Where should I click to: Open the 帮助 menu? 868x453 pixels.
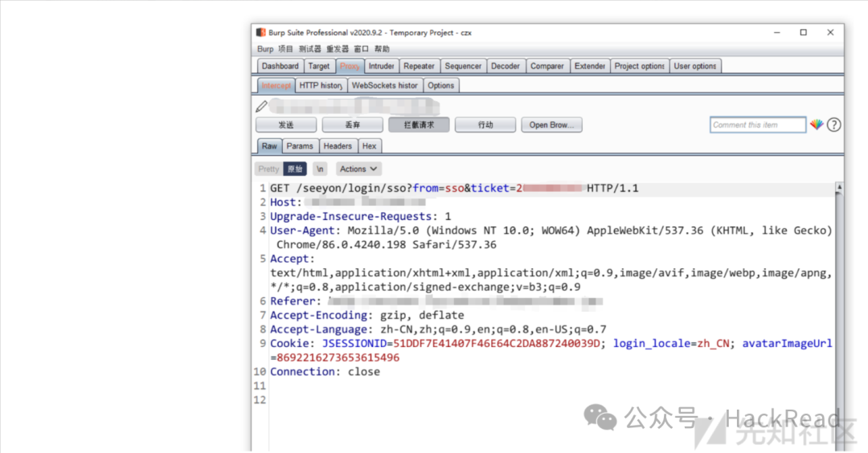click(x=382, y=49)
